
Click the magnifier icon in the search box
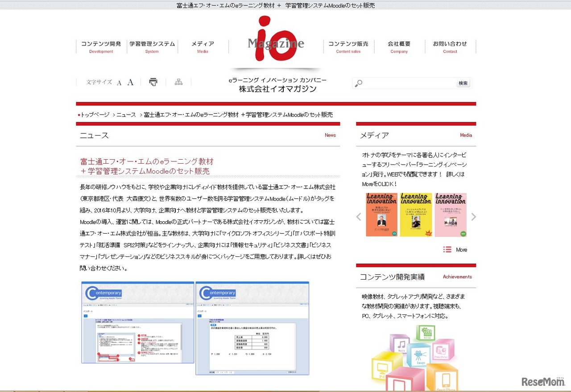pos(357,83)
